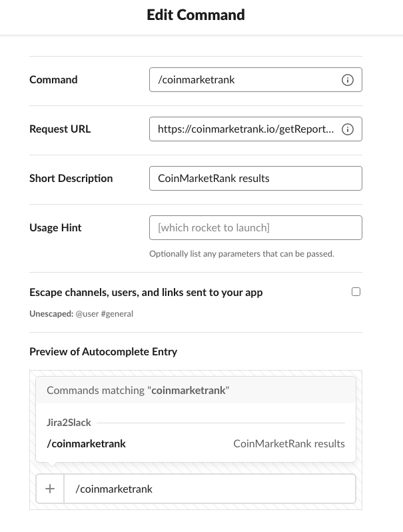Click the Edit Command page heading
The image size is (403, 532).
pyautogui.click(x=196, y=15)
